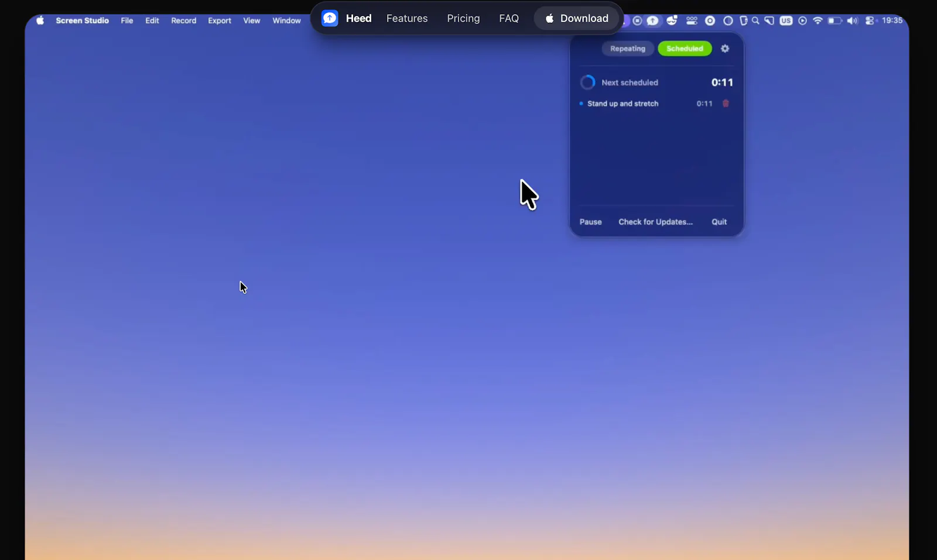
Task: Open the Export menu
Action: 220,20
